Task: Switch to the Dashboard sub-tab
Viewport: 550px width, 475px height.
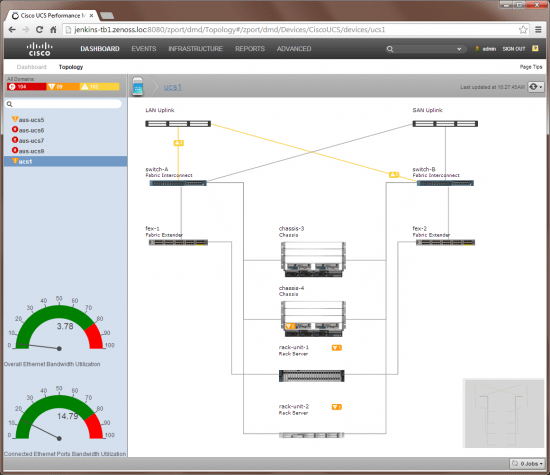Action: click(32, 67)
